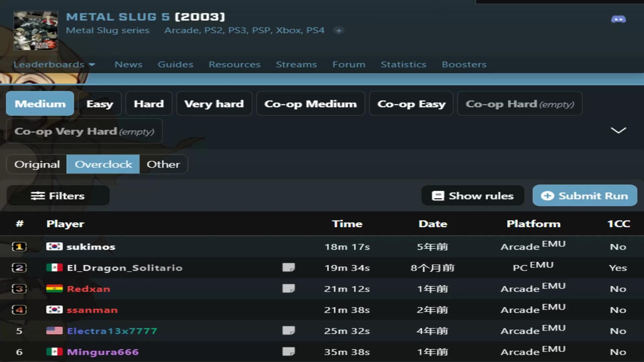Click the South Korea flag next to ssanman
Image resolution: width=644 pixels, height=362 pixels.
click(x=54, y=310)
